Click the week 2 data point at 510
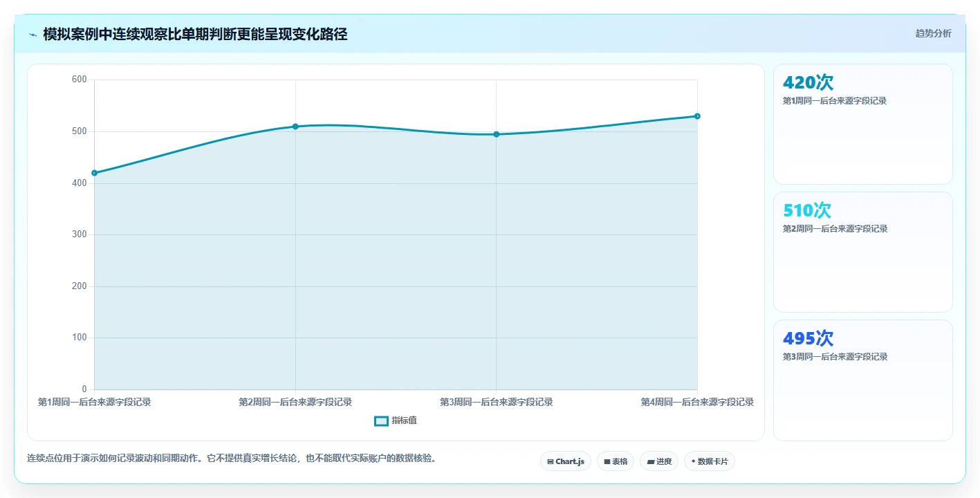This screenshot has height=498, width=980. (x=295, y=127)
